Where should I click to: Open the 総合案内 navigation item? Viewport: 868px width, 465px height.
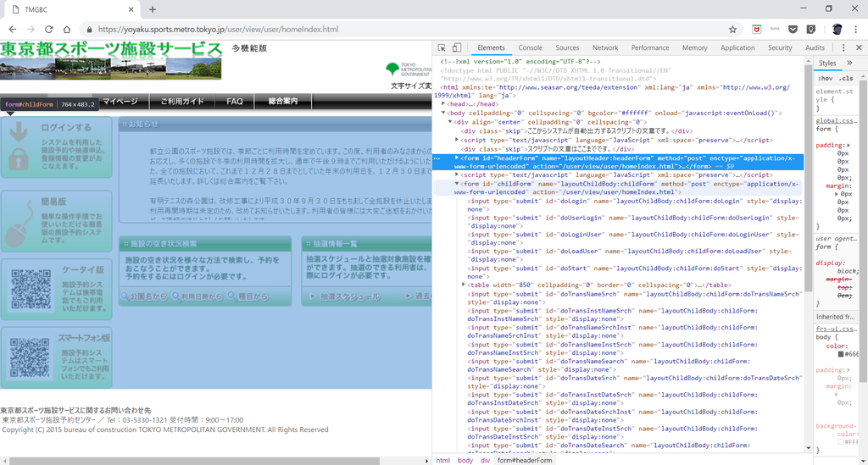coord(283,101)
